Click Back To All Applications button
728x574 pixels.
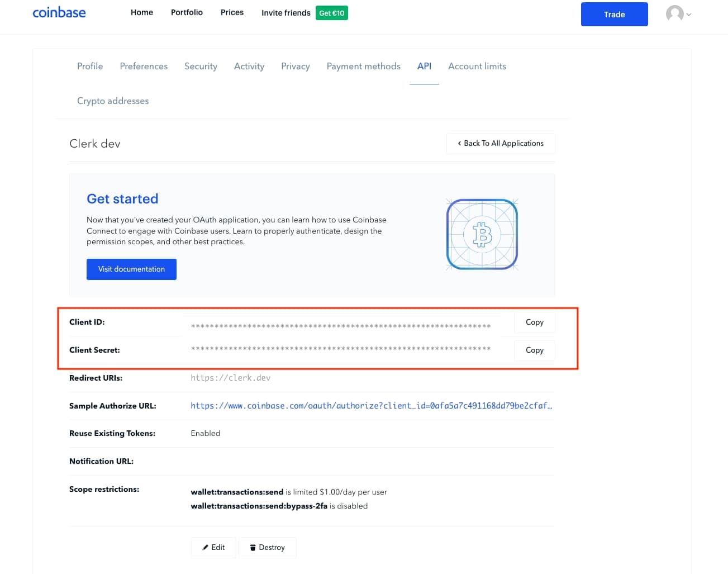click(501, 143)
